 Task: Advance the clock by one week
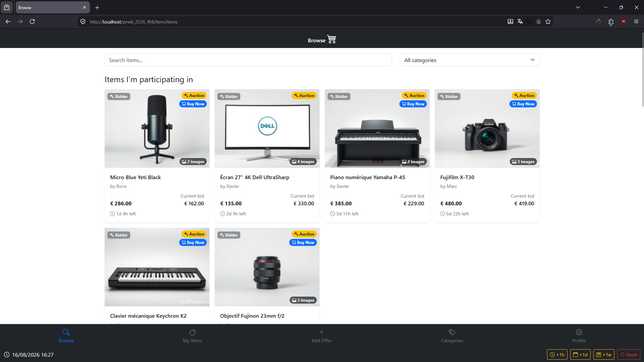pyautogui.click(x=604, y=355)
